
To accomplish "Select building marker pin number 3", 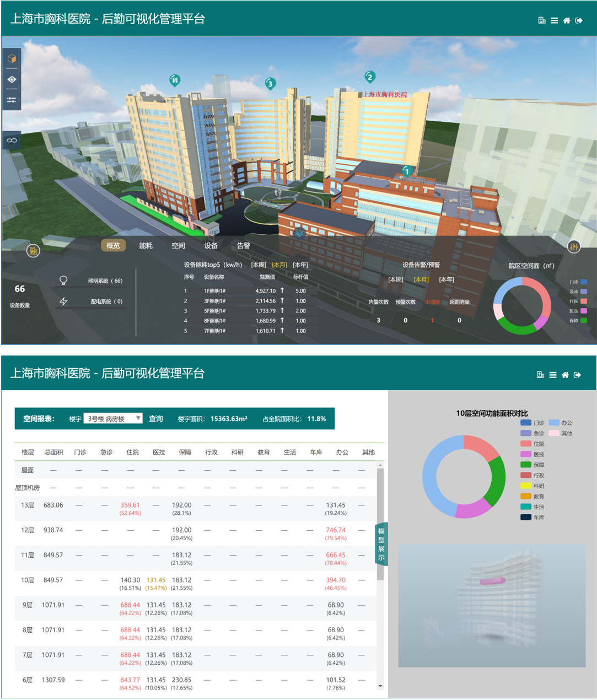I will click(270, 84).
